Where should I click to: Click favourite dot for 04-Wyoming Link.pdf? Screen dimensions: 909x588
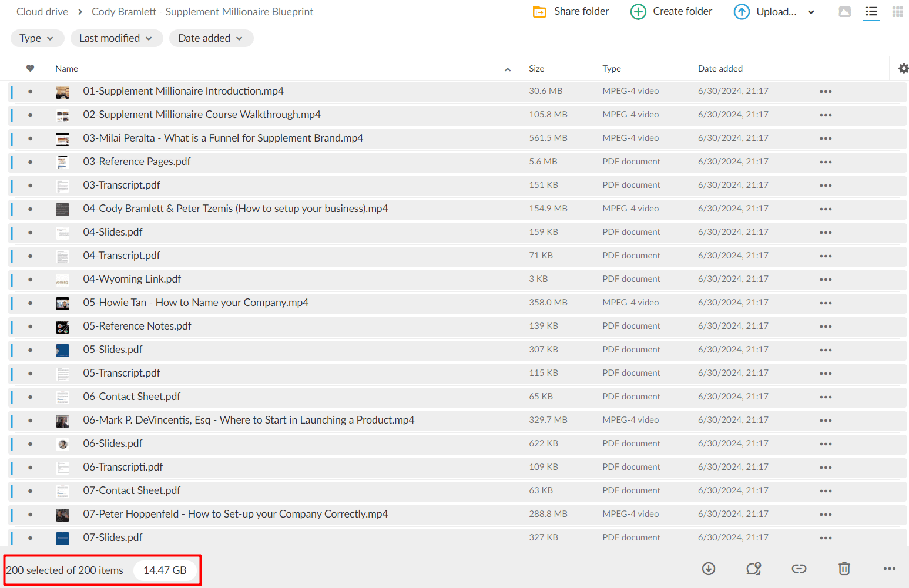[31, 280]
